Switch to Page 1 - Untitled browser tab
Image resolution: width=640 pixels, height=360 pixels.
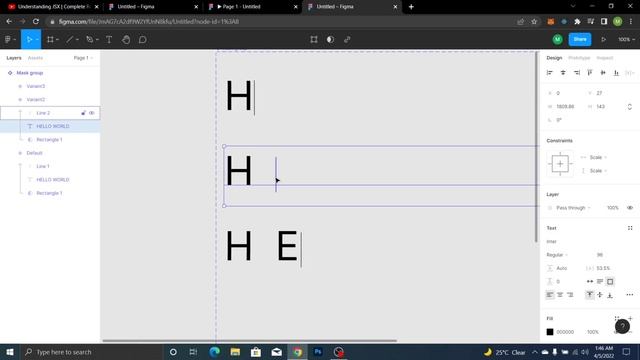(253, 7)
